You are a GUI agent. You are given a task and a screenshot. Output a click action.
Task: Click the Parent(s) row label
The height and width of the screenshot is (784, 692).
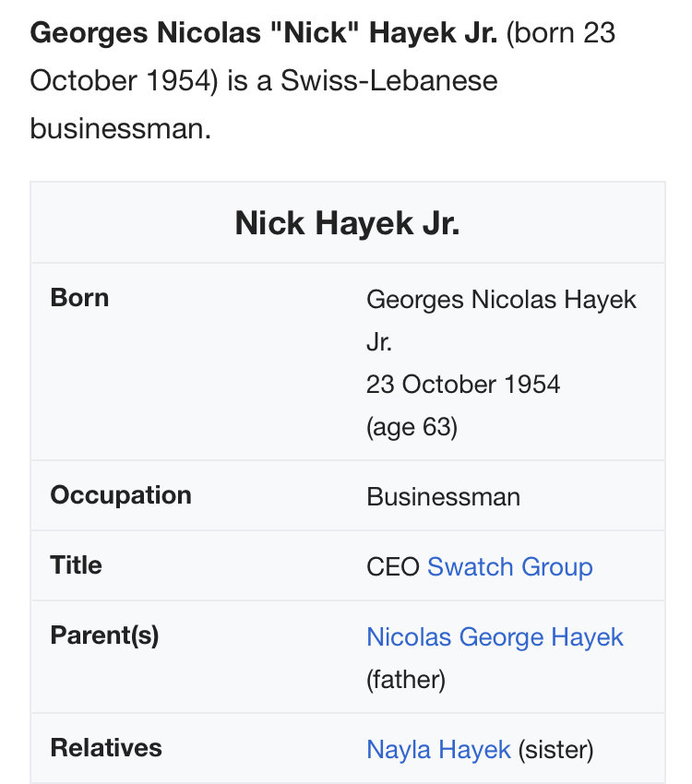tap(104, 636)
